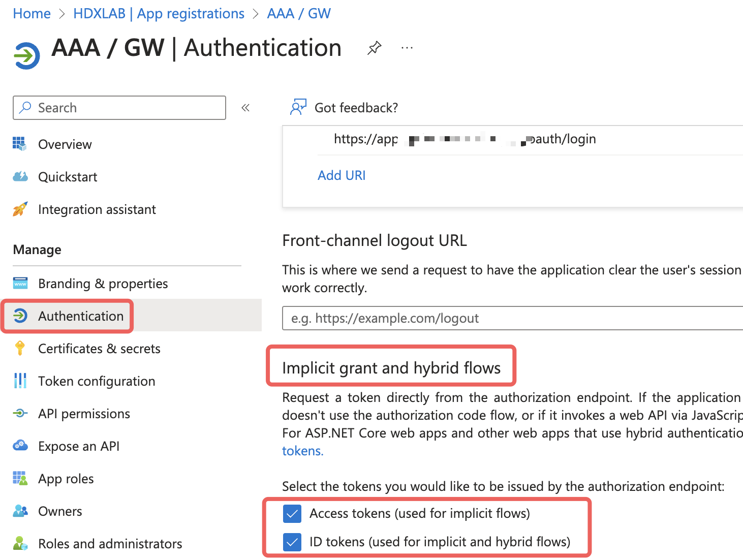Click the App roles grid icon
The image size is (743, 560).
click(x=20, y=478)
